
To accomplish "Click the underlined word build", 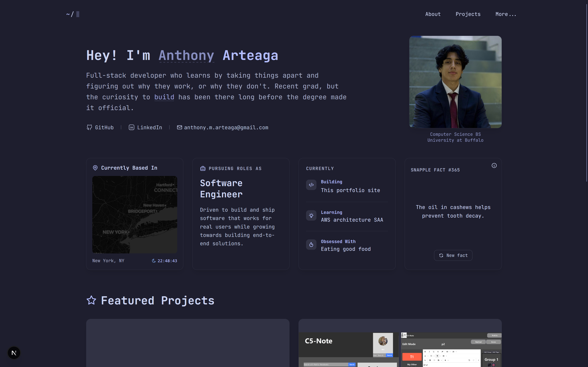I will [164, 97].
